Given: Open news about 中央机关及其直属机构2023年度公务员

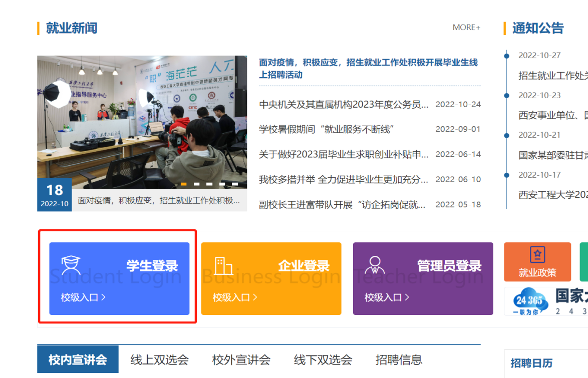Looking at the screenshot, I should click(344, 105).
